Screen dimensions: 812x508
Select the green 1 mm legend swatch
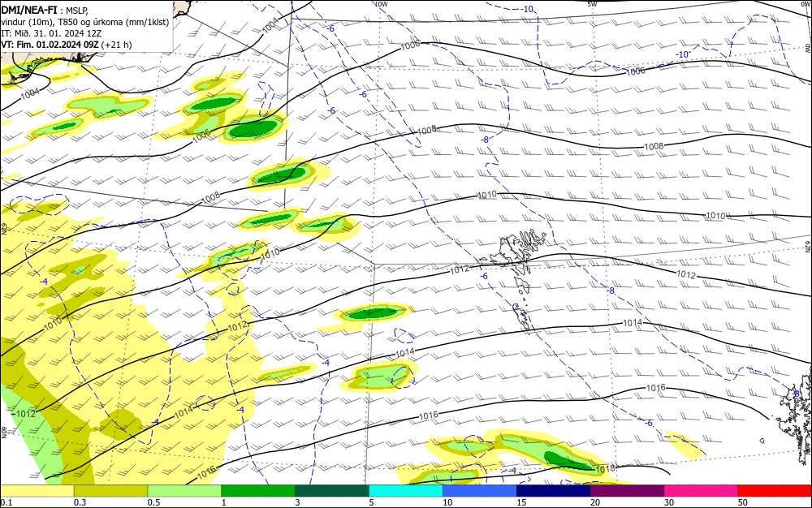point(258,491)
